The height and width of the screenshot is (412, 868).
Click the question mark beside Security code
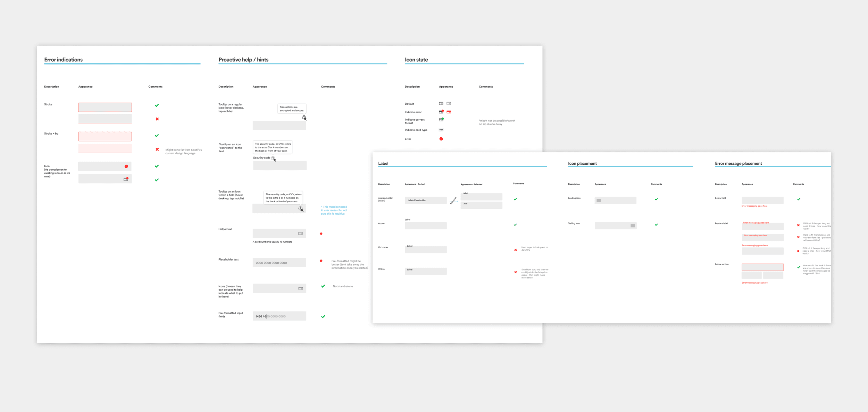[x=273, y=158]
